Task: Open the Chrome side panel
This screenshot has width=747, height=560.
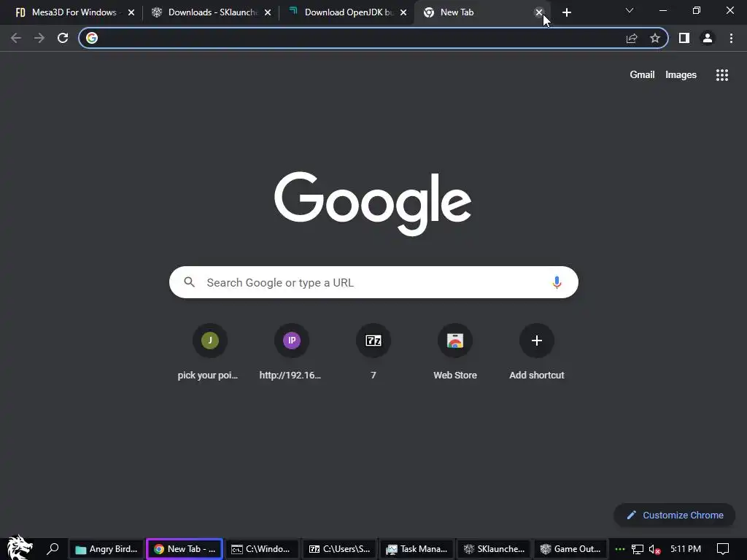Action: pos(684,38)
